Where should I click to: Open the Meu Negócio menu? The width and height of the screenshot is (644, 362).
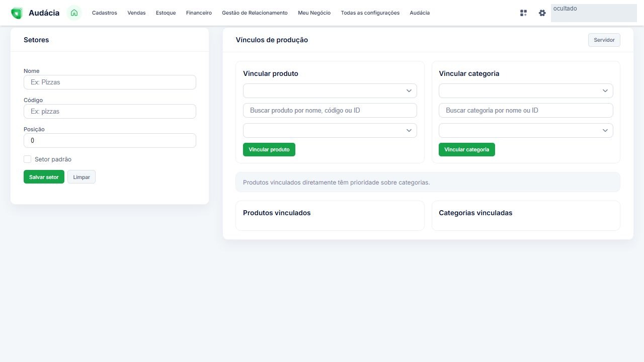pyautogui.click(x=314, y=13)
